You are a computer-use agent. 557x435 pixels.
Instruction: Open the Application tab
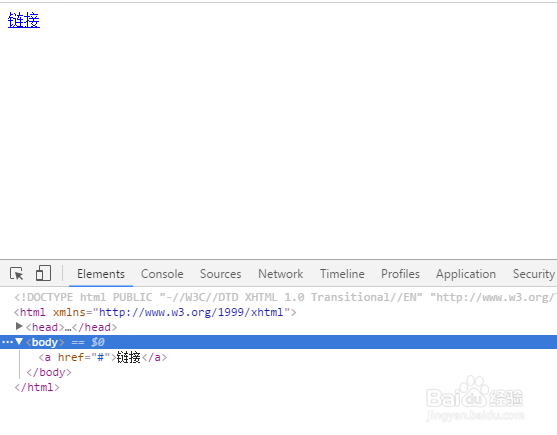point(466,274)
